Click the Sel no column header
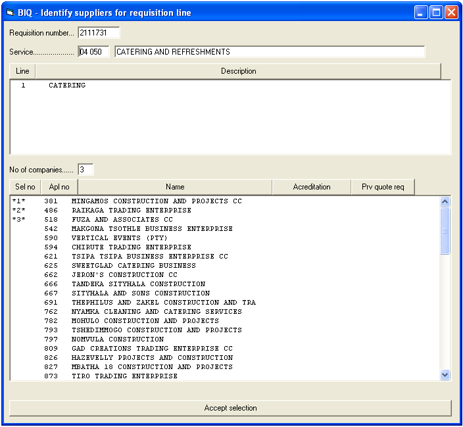 point(25,187)
